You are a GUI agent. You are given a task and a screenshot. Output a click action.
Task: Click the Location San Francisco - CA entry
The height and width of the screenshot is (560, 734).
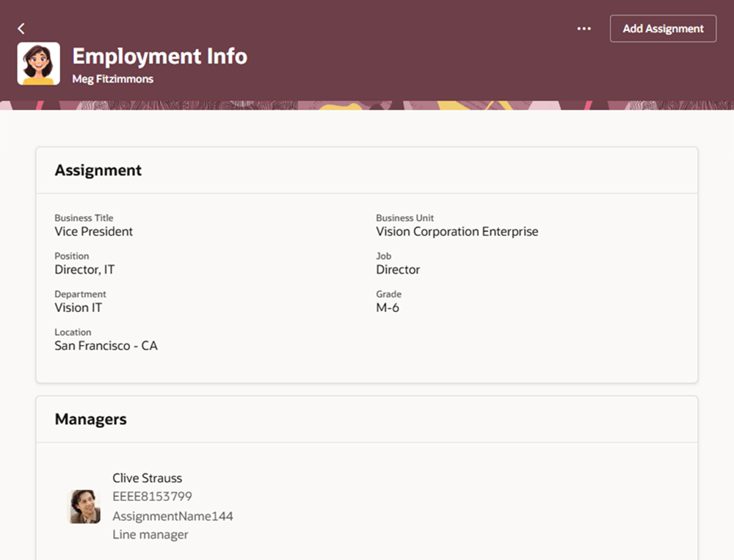coord(106,346)
